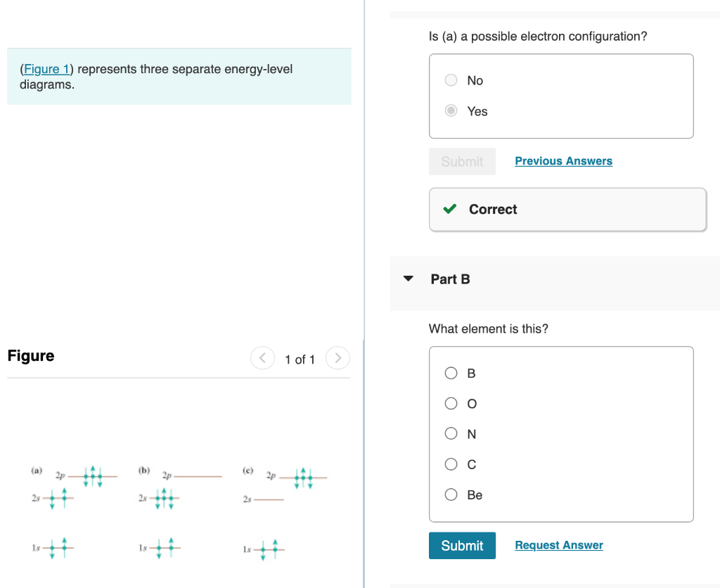Submit the Part B answer
This screenshot has width=720, height=588.
pos(462,545)
